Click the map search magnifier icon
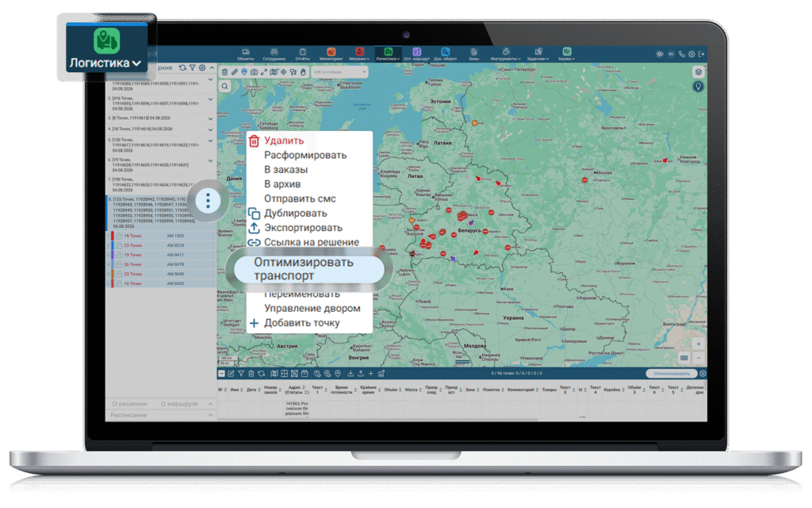812x508 pixels. [x=224, y=87]
